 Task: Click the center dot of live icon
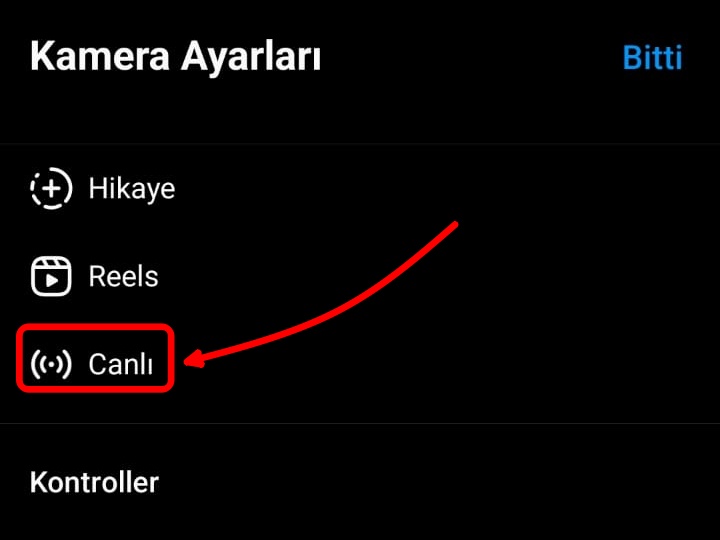pyautogui.click(x=51, y=364)
